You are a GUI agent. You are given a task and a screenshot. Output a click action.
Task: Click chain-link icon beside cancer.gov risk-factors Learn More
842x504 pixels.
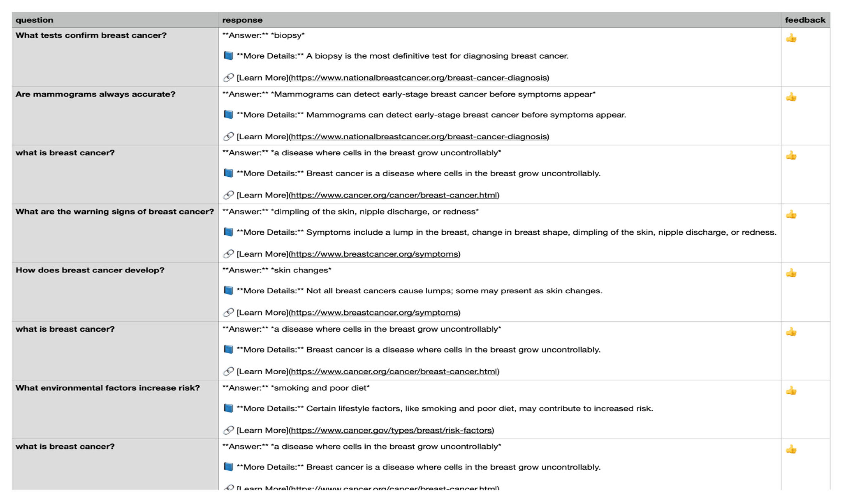[229, 430]
